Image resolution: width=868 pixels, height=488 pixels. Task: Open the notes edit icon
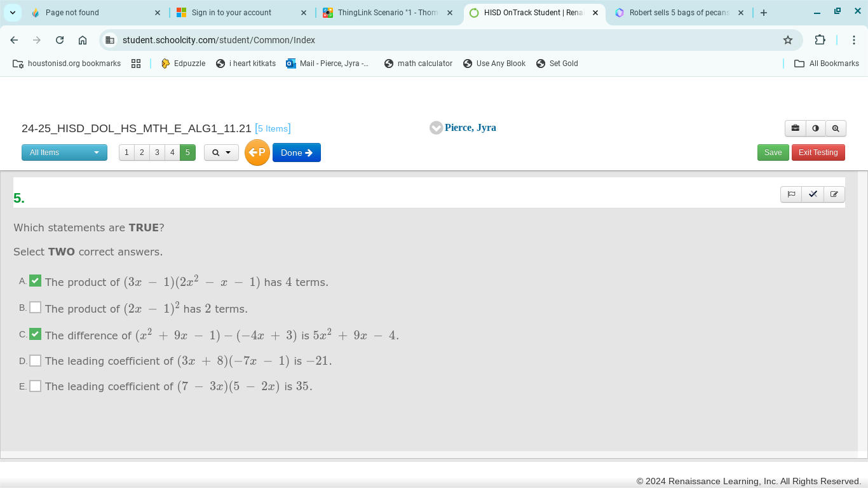pos(834,194)
